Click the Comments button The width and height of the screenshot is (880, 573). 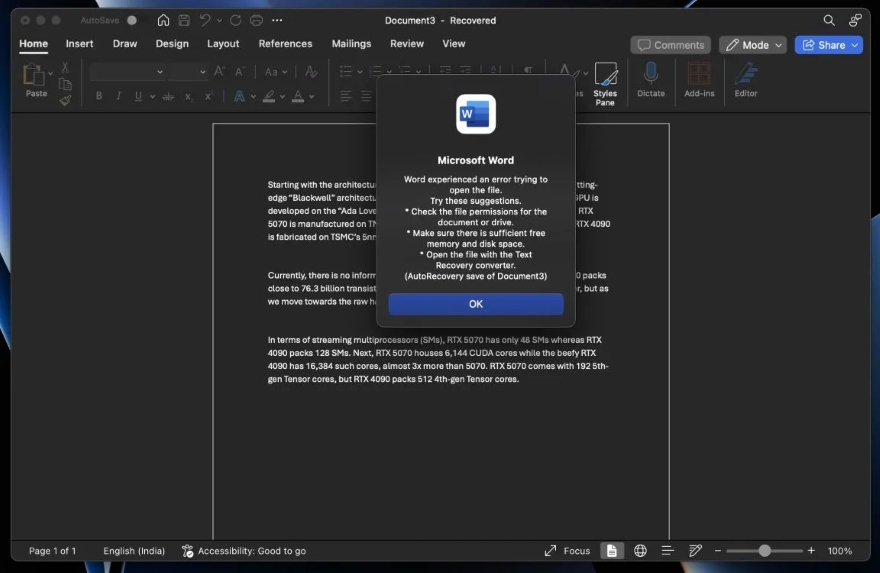(671, 45)
